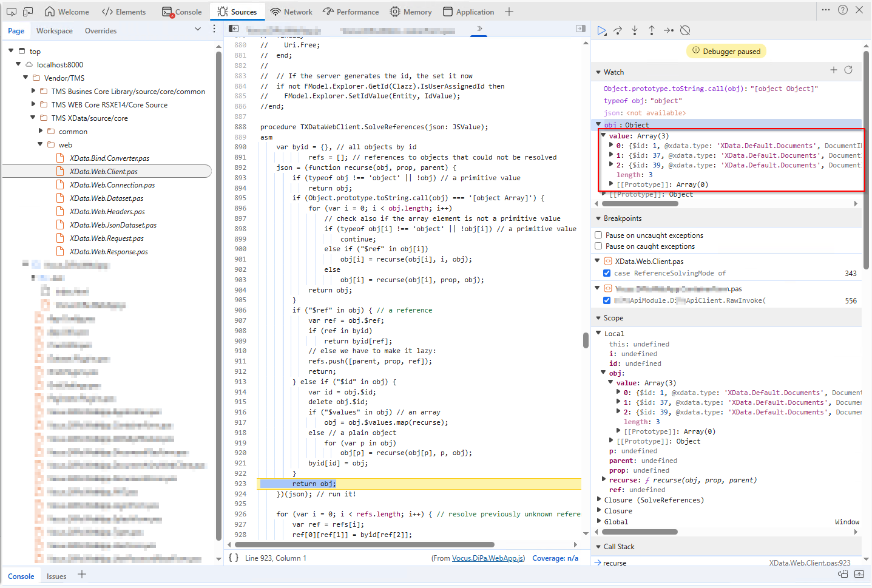This screenshot has height=588, width=872.
Task: Deactivate breakpoints using toolbar icon
Action: [x=685, y=30]
